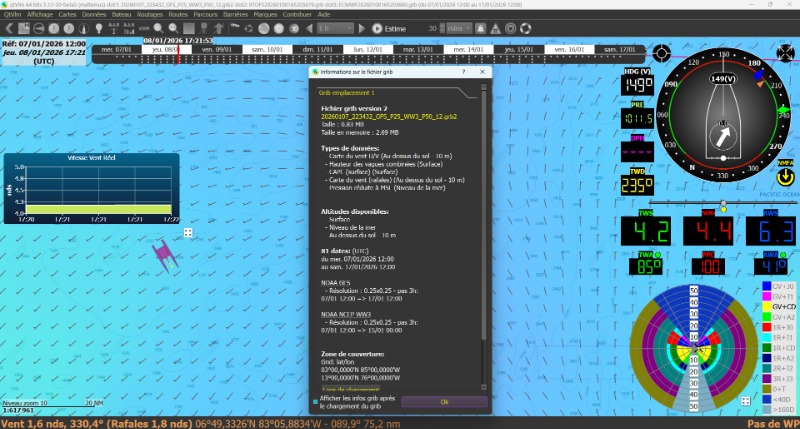800x429 pixels.
Task: Open the mins unit dropdown
Action: 460,28
